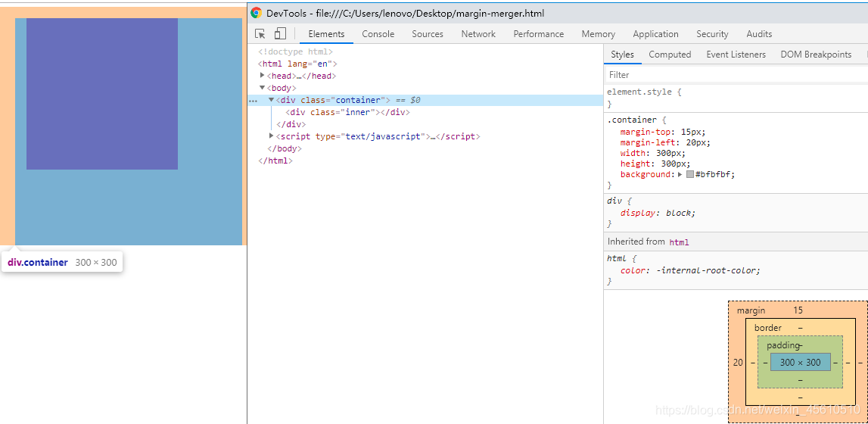This screenshot has height=424, width=868.
Task: Open the Audits tab
Action: [759, 34]
